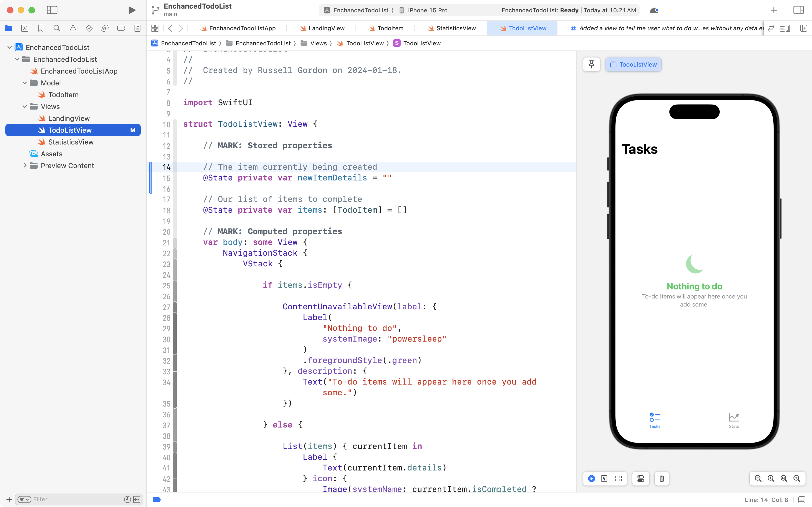Switch preview to selectable mode
This screenshot has height=507, width=812.
pos(604,479)
